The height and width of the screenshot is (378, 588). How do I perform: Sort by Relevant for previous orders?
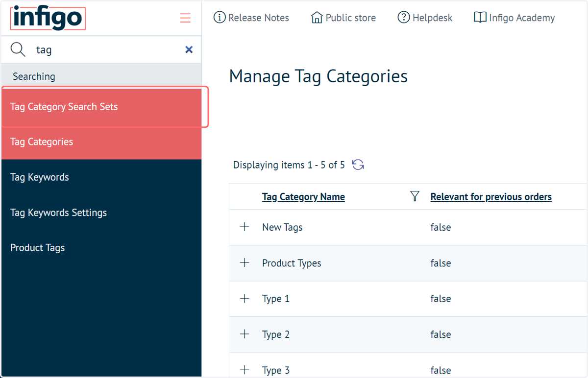click(x=491, y=197)
